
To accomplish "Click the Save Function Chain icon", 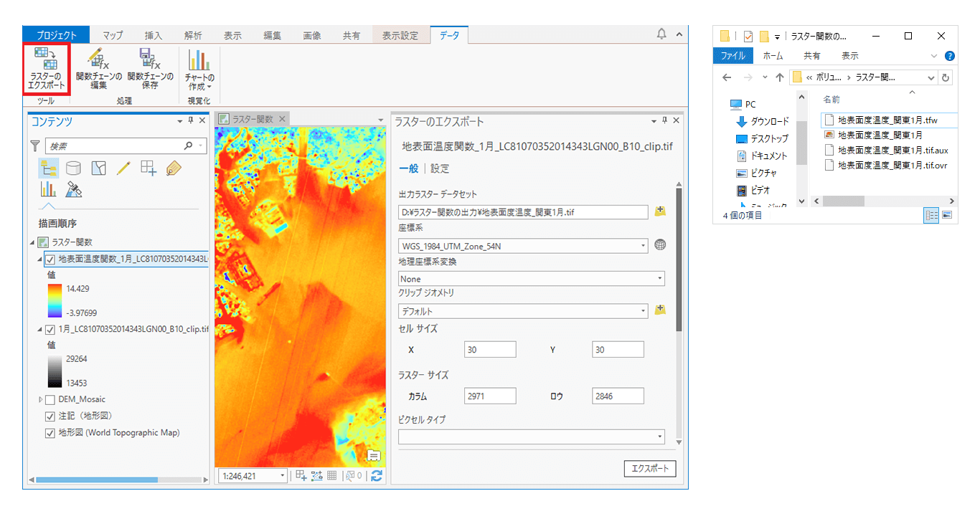I will coord(150,69).
